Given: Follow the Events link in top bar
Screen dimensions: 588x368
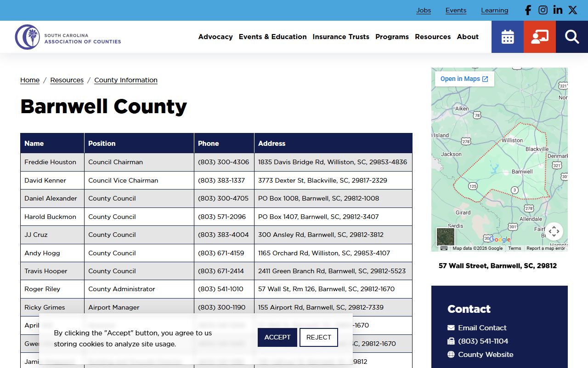Looking at the screenshot, I should click(456, 10).
